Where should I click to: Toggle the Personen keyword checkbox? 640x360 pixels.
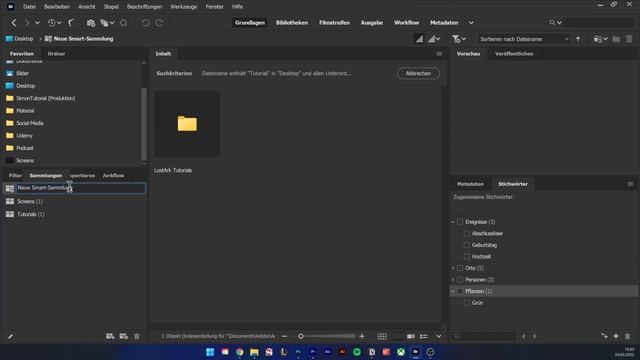click(460, 280)
